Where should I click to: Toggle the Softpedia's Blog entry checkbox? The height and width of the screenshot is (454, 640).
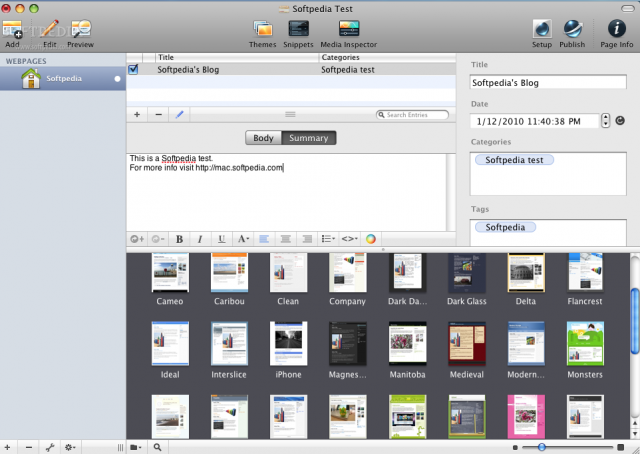tap(133, 69)
